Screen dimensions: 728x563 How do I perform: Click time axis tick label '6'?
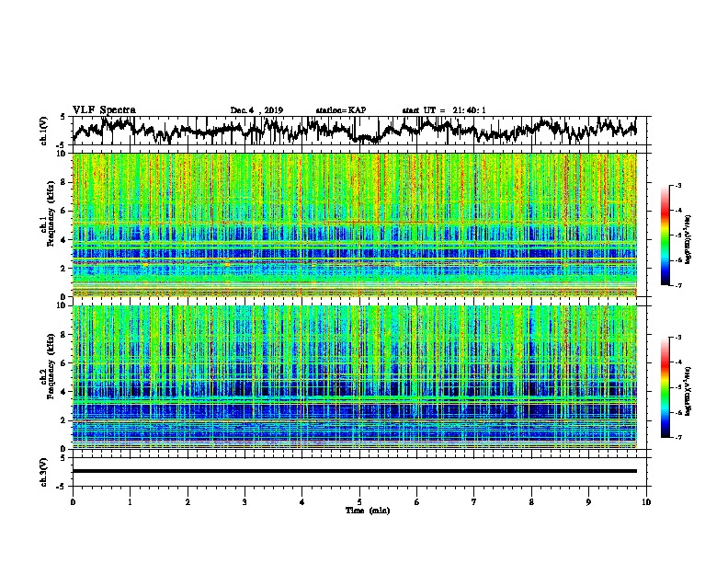pyautogui.click(x=417, y=502)
